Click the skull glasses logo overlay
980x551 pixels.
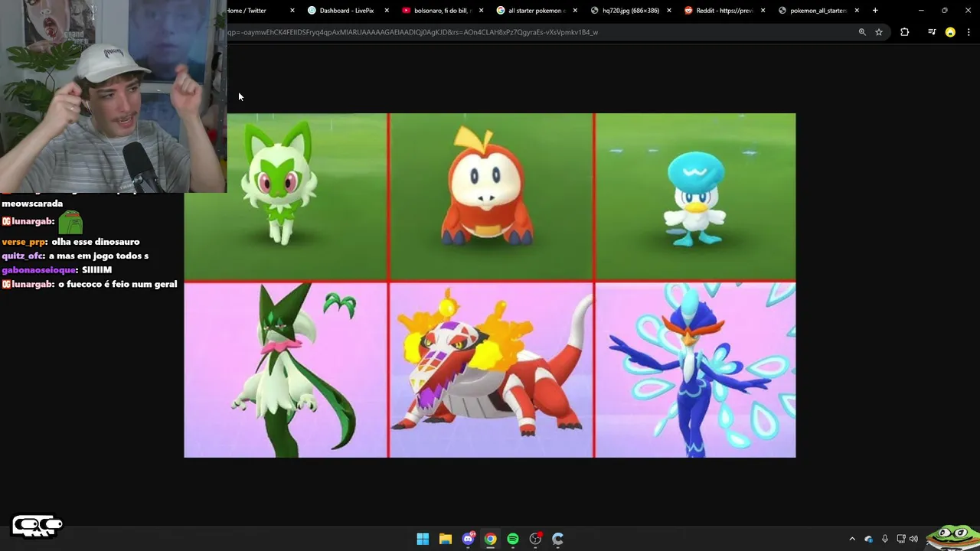click(37, 526)
